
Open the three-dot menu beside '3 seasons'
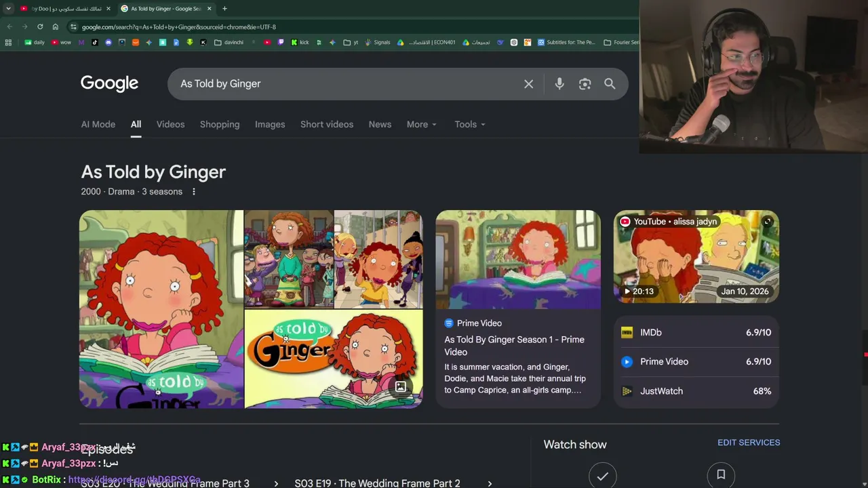point(193,192)
